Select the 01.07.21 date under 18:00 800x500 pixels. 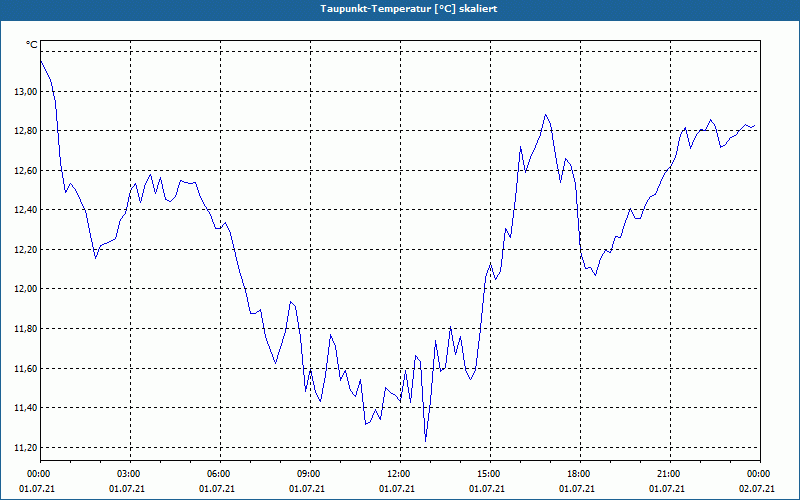[x=577, y=488]
